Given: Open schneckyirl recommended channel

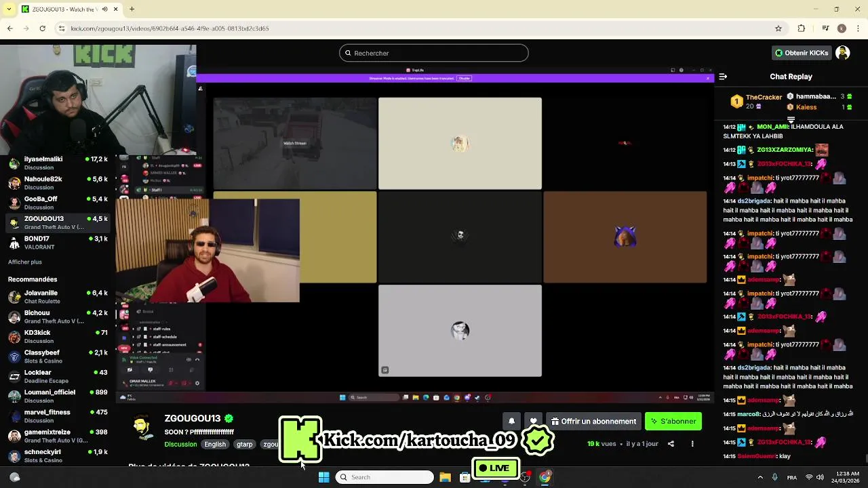Looking at the screenshot, I should 58,455.
